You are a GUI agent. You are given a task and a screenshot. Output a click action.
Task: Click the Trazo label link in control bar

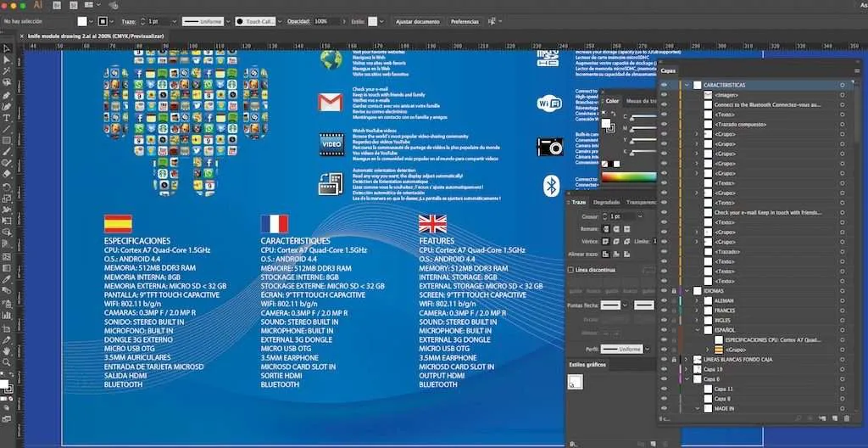[129, 21]
